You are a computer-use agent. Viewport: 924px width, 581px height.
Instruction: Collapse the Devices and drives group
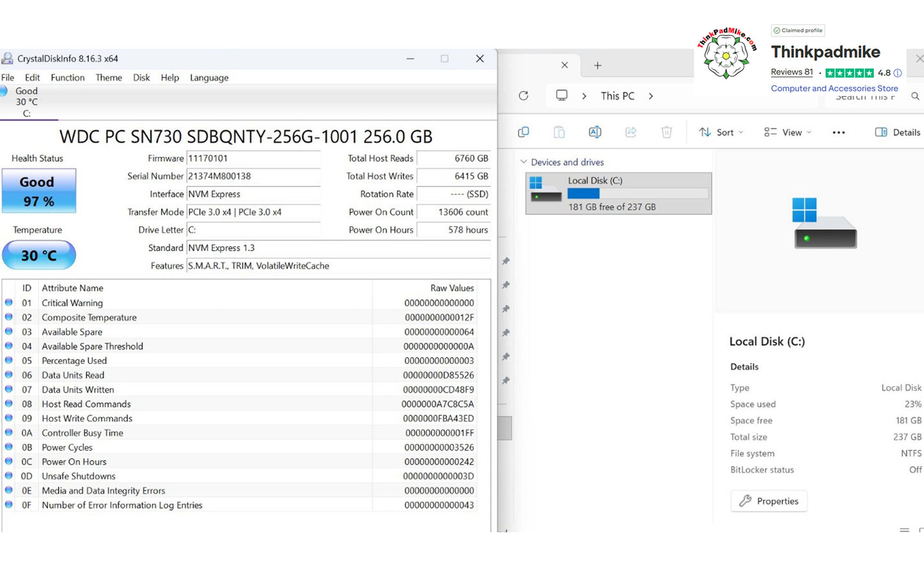point(524,162)
